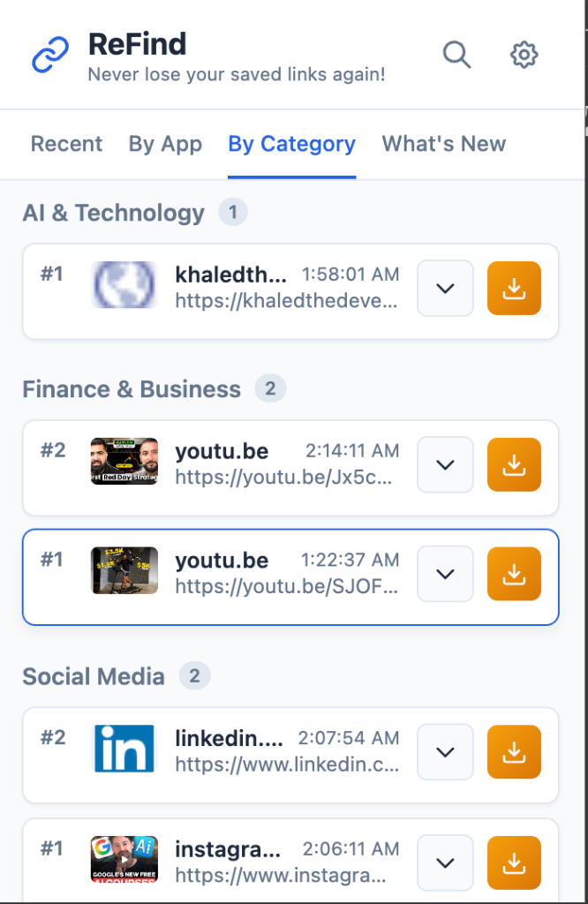Open settings via the gear icon
The height and width of the screenshot is (904, 588).
click(x=524, y=55)
